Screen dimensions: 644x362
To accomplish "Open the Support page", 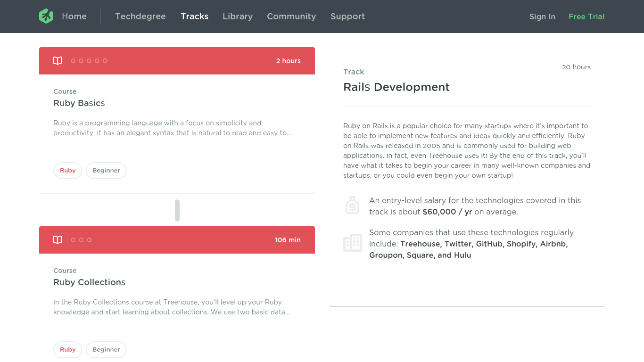I will 347,16.
